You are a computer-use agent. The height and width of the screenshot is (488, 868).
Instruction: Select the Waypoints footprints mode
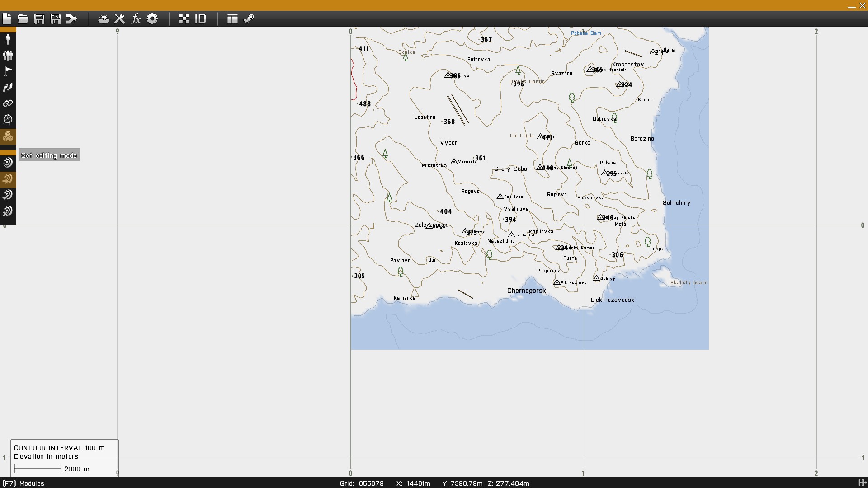tap(8, 88)
